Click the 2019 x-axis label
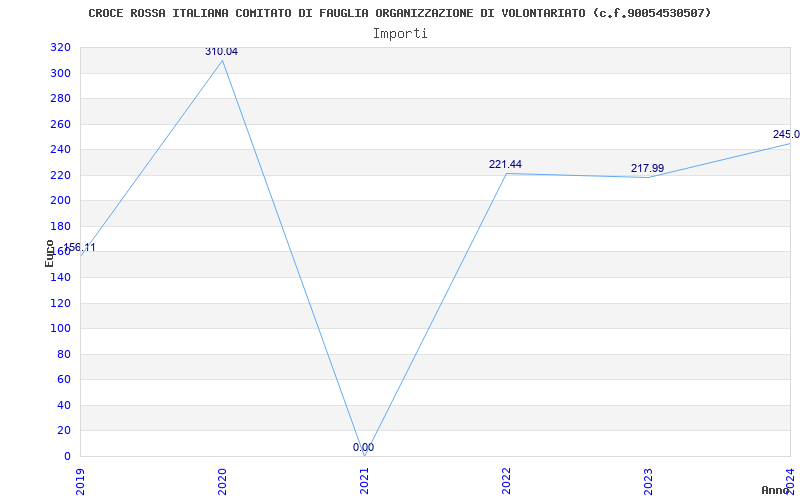This screenshot has height=500, width=800. (81, 482)
